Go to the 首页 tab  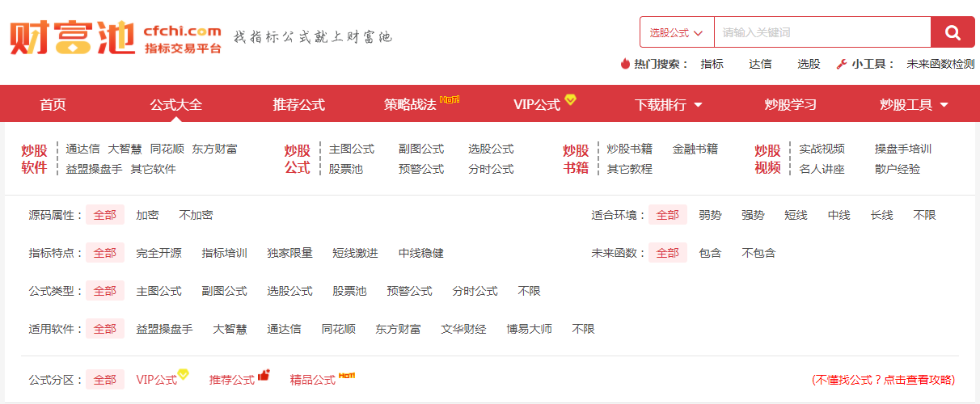tap(53, 104)
